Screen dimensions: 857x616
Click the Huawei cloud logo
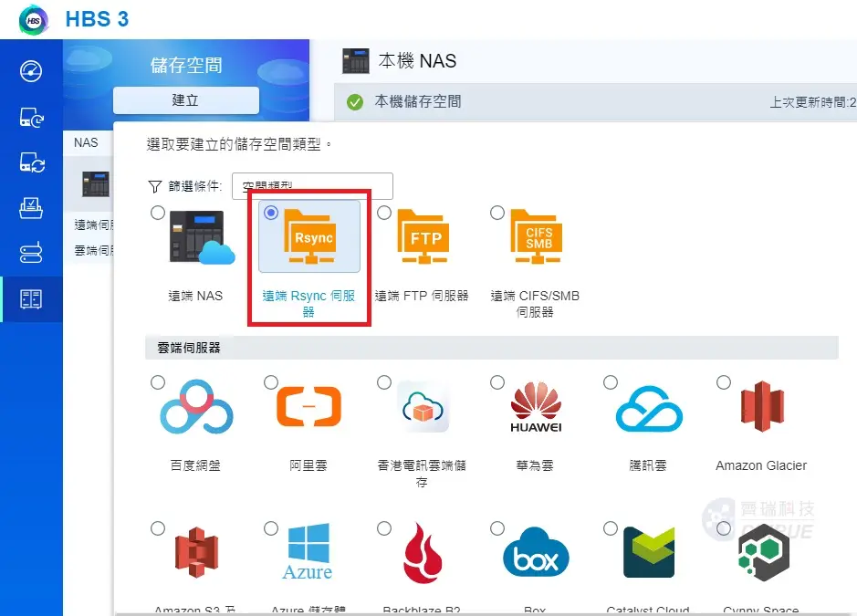[x=536, y=407]
